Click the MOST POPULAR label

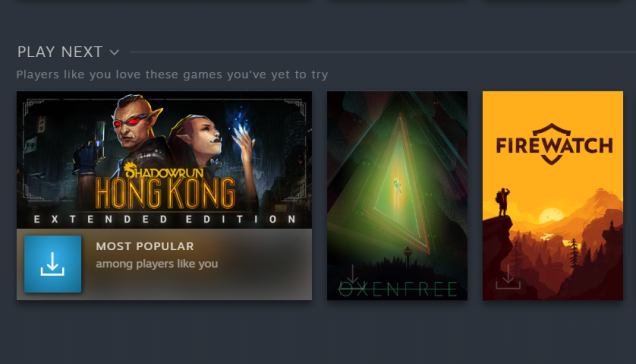[145, 246]
